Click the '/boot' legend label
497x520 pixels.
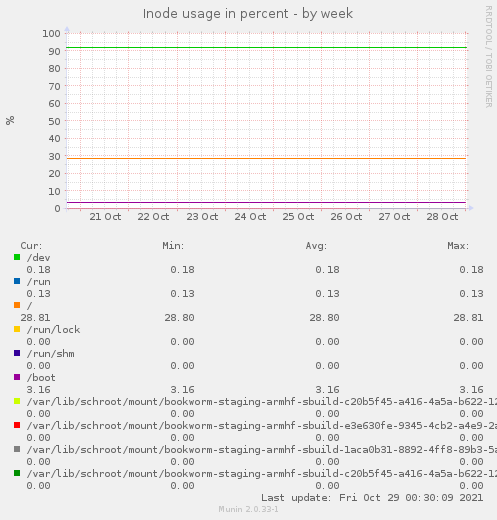[x=41, y=378]
